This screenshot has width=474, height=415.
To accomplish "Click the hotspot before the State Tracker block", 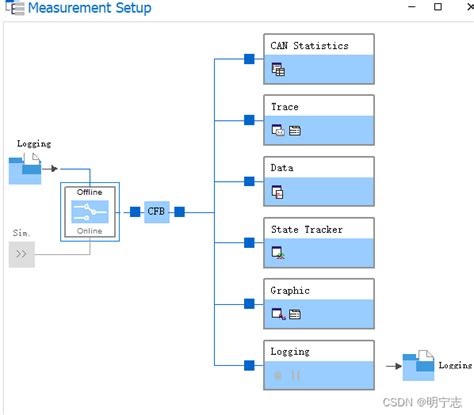I will pyautogui.click(x=249, y=243).
